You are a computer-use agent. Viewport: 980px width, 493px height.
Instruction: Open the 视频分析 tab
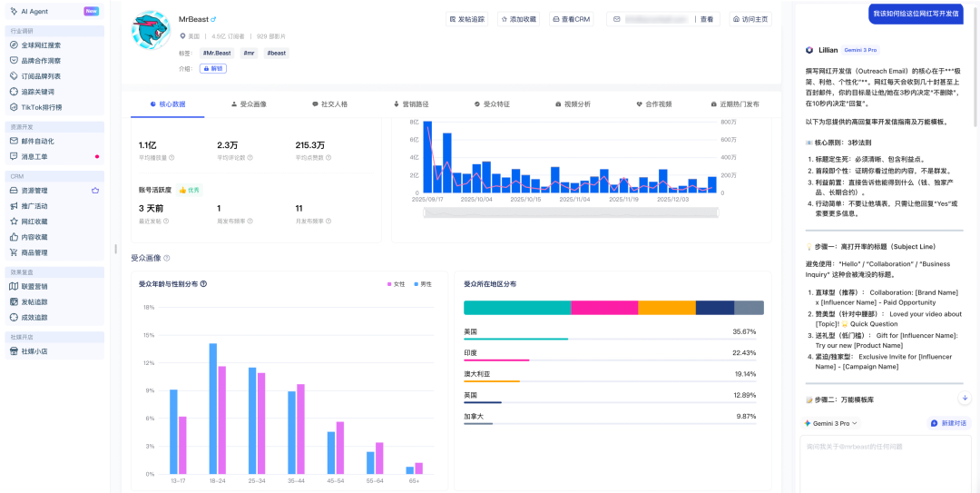(573, 104)
